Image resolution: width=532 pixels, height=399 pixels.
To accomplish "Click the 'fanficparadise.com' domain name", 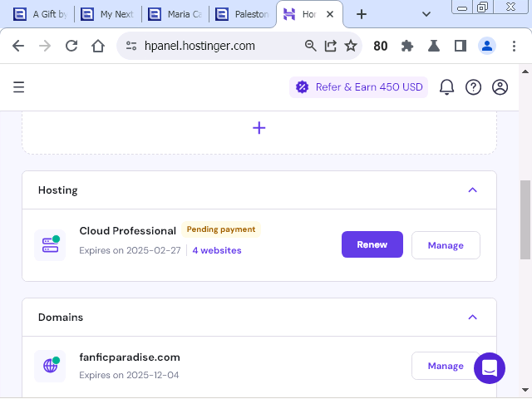I will [x=130, y=357].
